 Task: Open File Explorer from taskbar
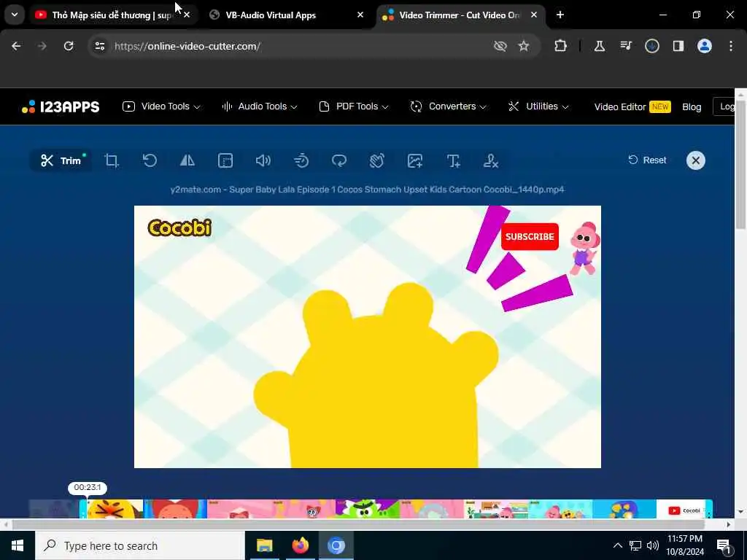(264, 545)
